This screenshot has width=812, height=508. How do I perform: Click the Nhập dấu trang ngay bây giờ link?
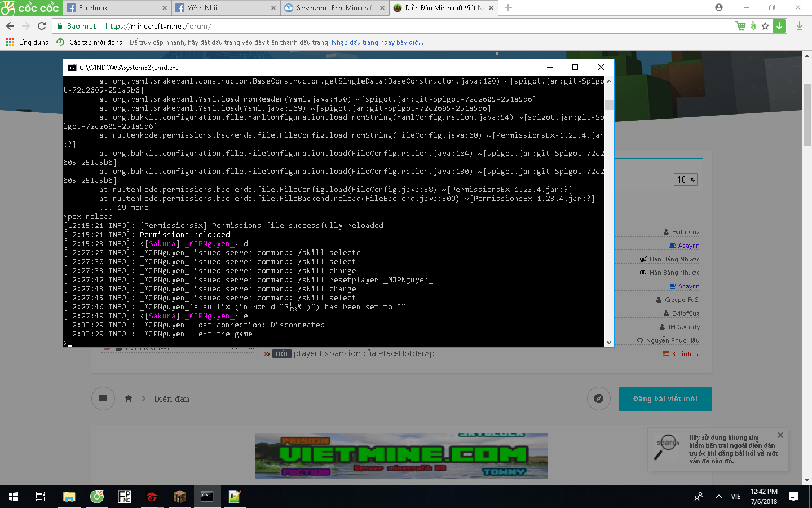click(x=377, y=42)
